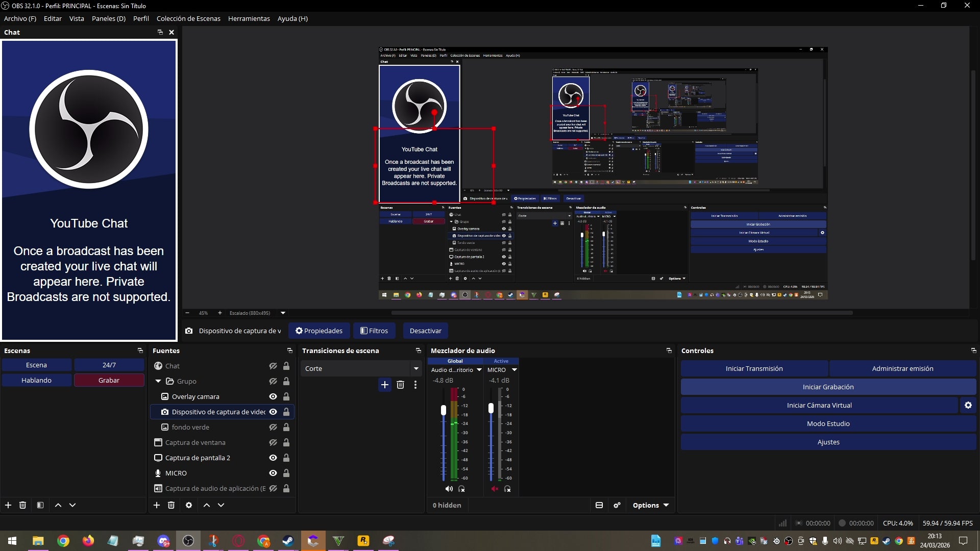The width and height of the screenshot is (980, 551).
Task: Mute the Audio del escritorio speaker icon
Action: tap(449, 489)
